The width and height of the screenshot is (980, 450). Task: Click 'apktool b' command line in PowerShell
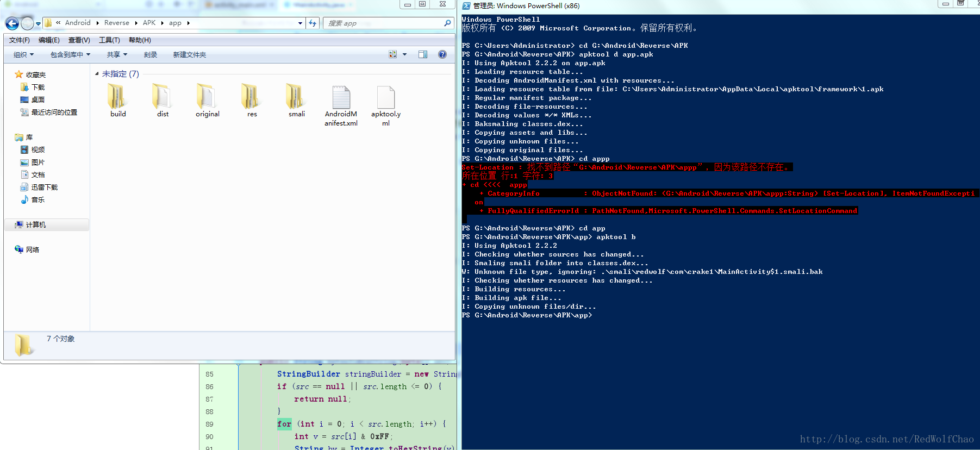click(548, 237)
